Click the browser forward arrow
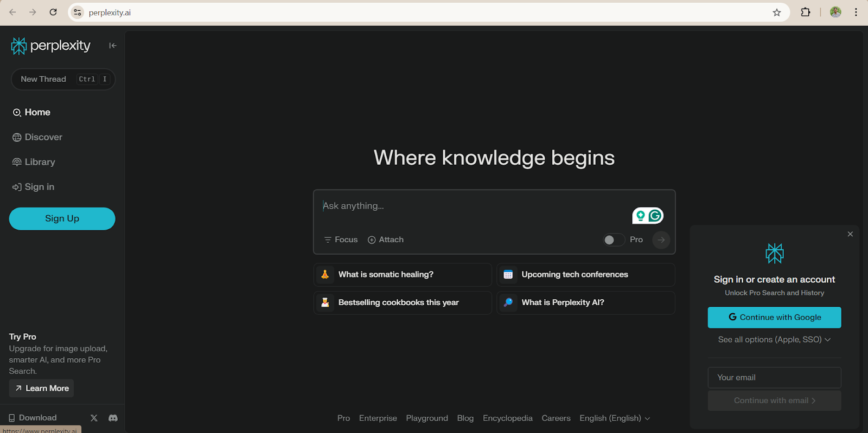 [x=33, y=12]
